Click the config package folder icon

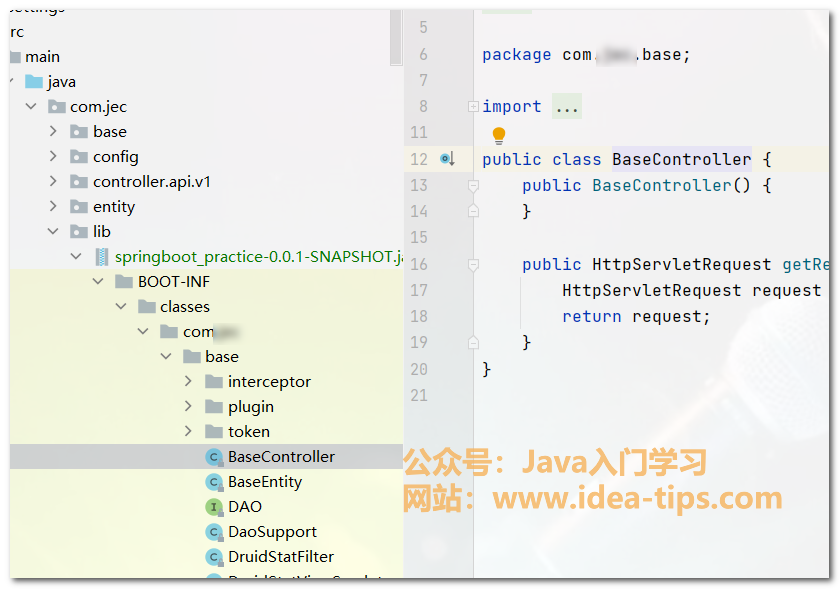[79, 156]
